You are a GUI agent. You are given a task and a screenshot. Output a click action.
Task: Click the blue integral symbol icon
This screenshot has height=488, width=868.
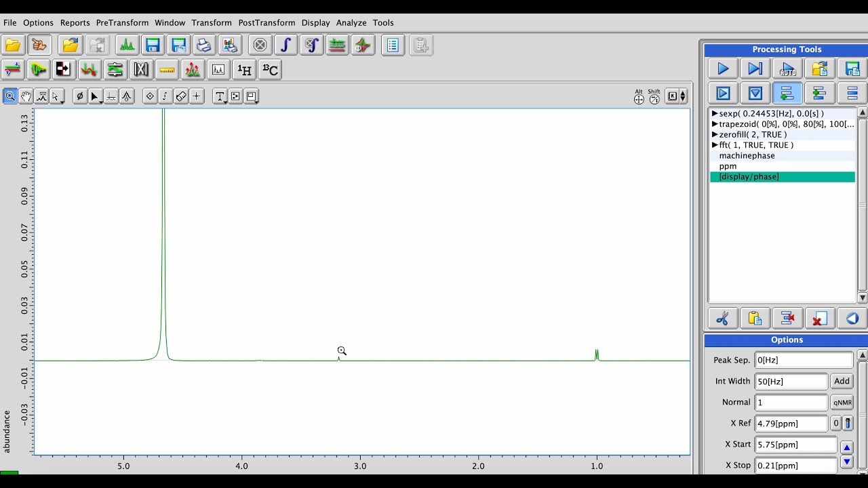285,45
